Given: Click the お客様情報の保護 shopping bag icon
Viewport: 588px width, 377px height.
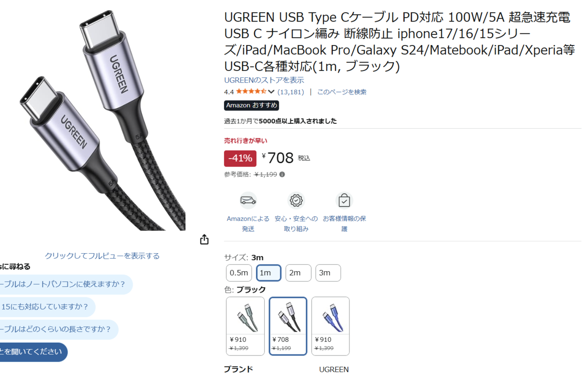Looking at the screenshot, I should [x=344, y=200].
